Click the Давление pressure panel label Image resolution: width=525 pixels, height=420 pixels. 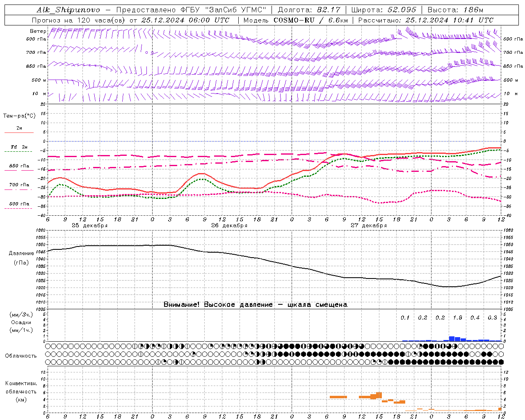click(x=21, y=253)
